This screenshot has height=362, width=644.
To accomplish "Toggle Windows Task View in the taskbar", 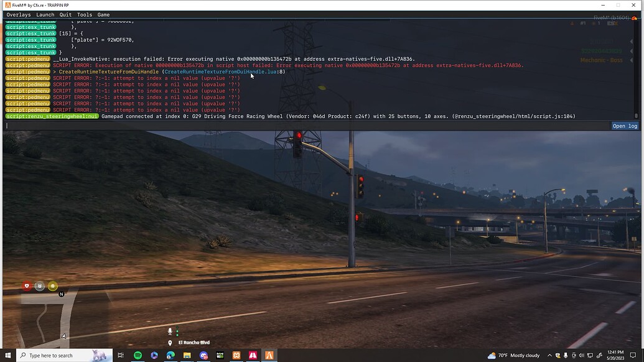I will click(x=121, y=355).
